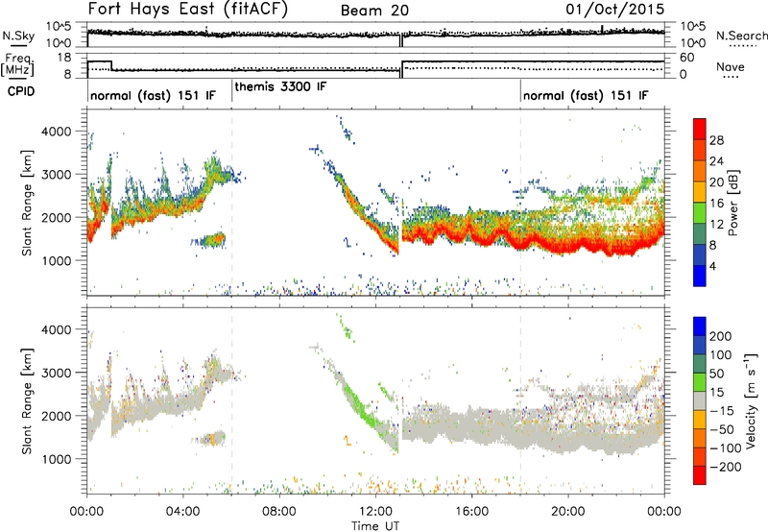Click the 'CPID' label

click(21, 91)
